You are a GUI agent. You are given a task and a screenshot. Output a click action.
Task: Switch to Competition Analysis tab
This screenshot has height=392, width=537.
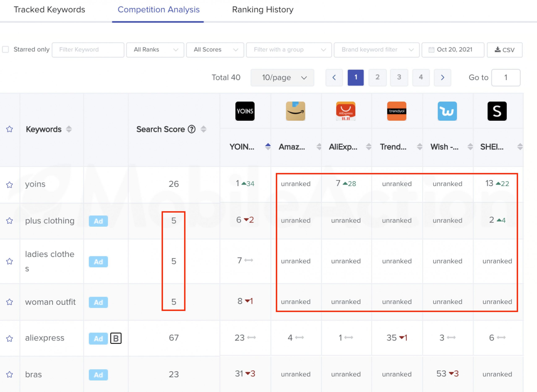(159, 10)
